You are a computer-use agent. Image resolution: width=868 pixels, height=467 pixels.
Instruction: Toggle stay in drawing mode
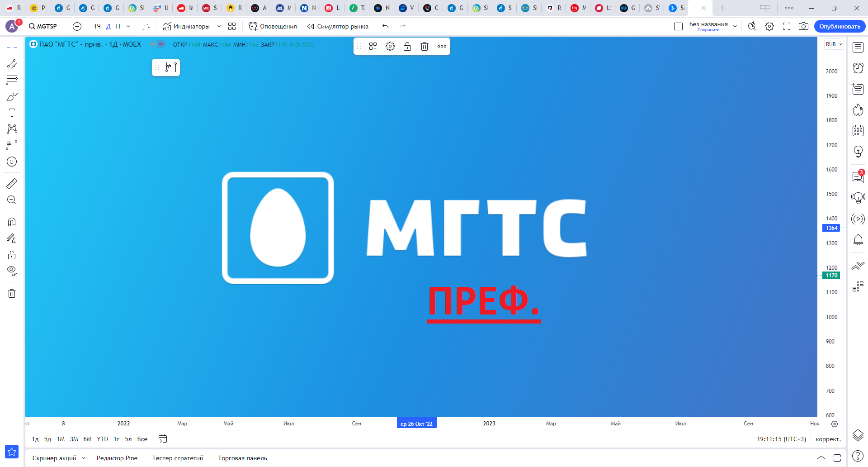(x=12, y=238)
